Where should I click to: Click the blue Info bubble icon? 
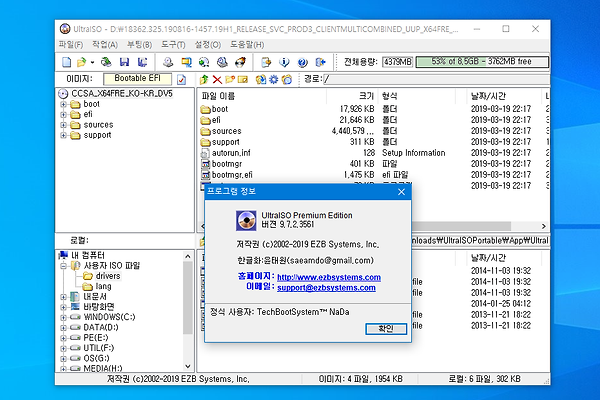[284, 62]
